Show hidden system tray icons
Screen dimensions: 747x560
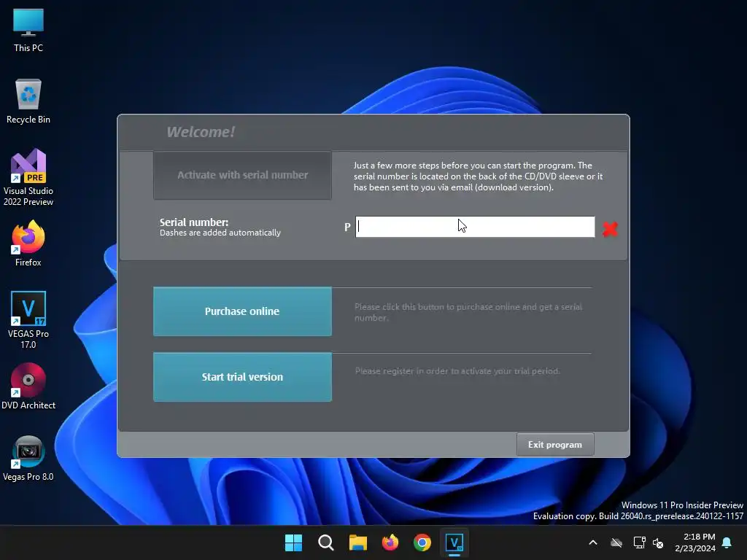click(593, 542)
